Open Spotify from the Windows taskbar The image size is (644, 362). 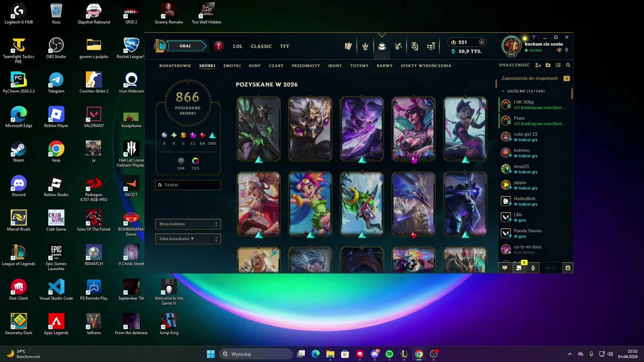tap(389, 354)
